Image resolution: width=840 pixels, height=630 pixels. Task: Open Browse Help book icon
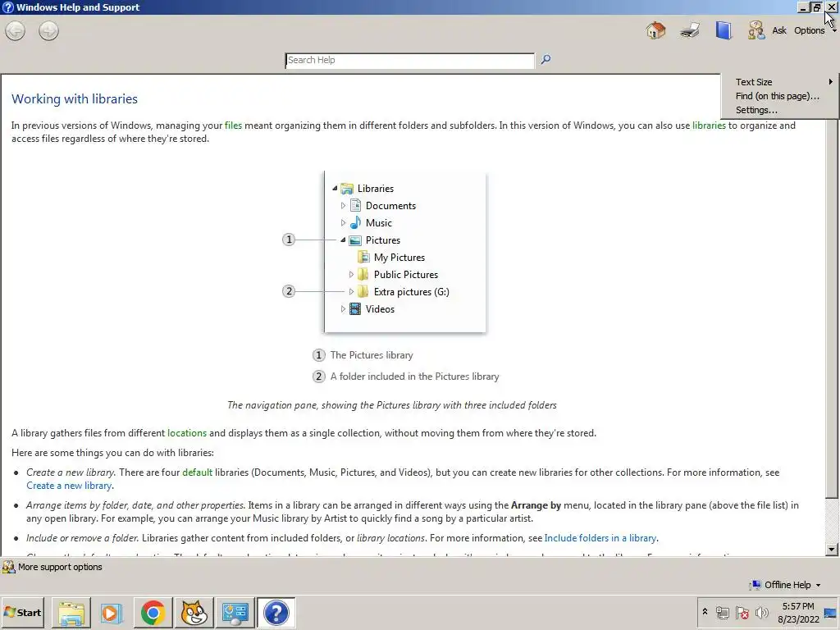pyautogui.click(x=724, y=30)
